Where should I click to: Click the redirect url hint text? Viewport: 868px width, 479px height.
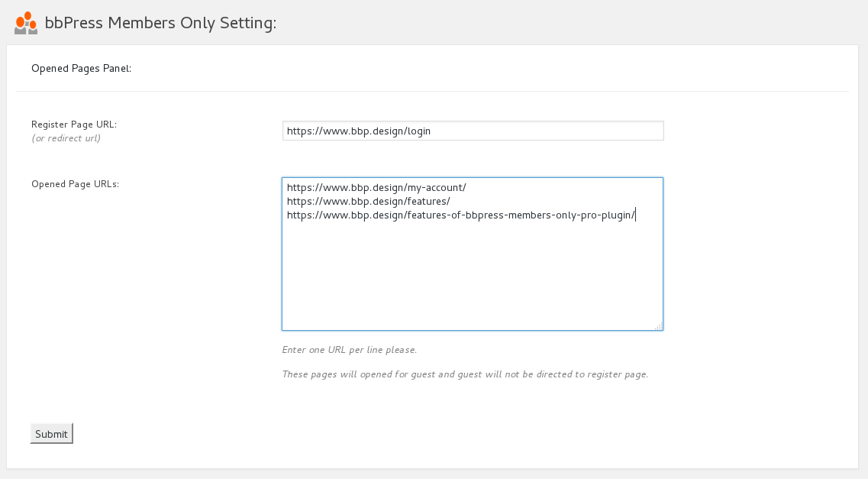(x=65, y=138)
